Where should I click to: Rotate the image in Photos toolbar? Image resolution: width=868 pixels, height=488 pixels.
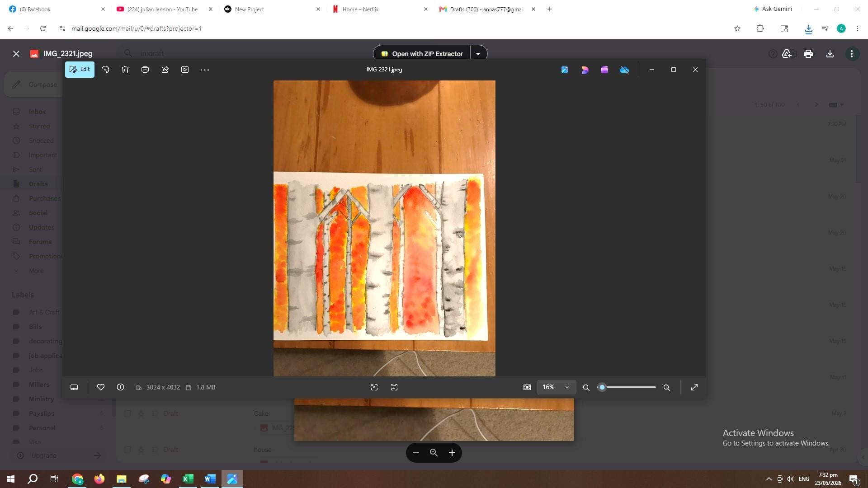tap(105, 70)
